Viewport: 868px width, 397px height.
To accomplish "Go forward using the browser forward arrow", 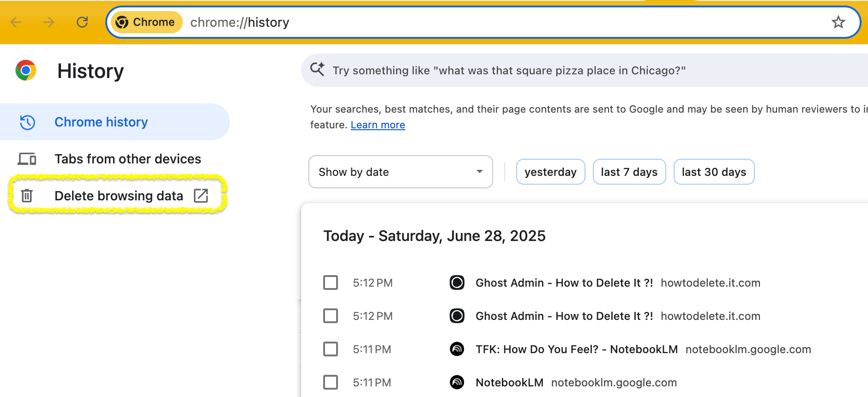I will [x=49, y=22].
